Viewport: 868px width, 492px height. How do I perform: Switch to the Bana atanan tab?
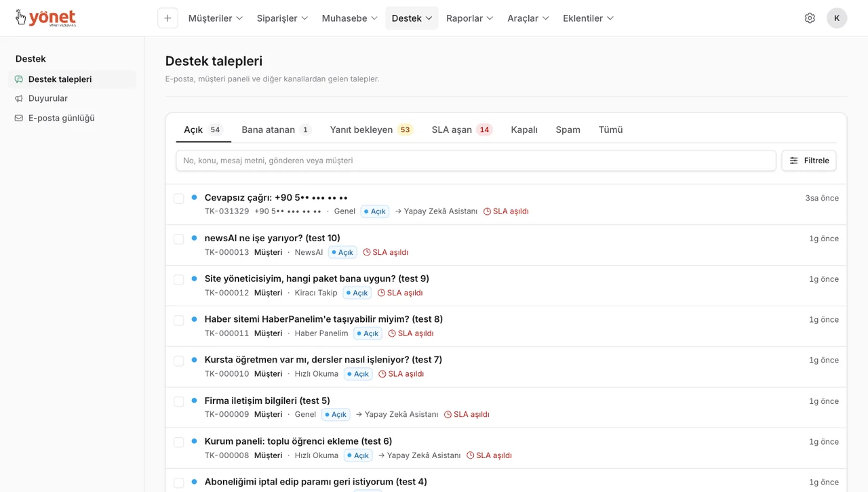pos(276,129)
